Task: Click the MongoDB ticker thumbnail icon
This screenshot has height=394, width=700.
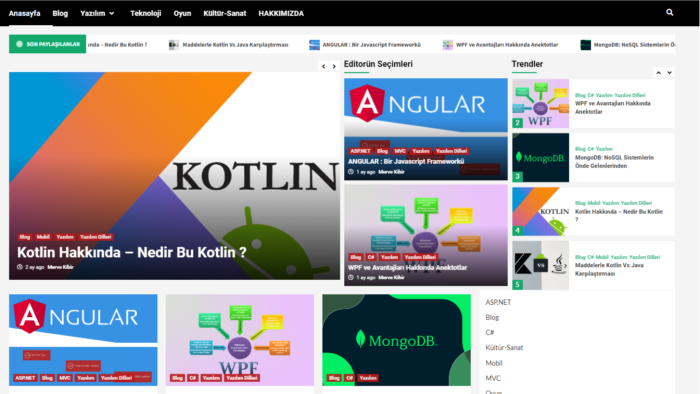Action: (x=585, y=45)
